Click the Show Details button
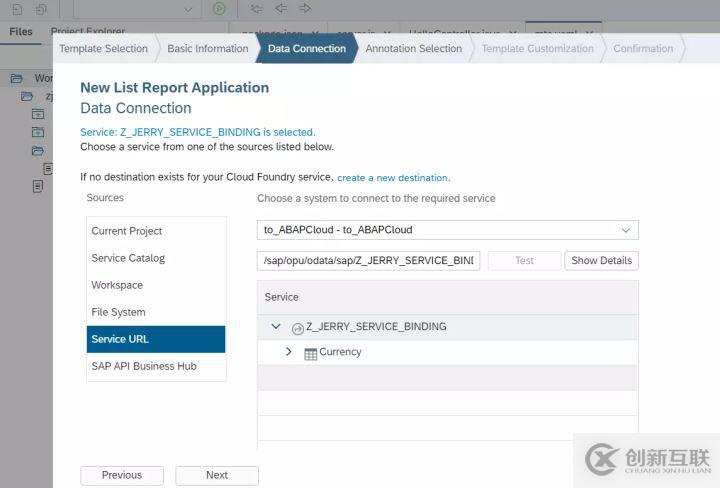The image size is (720, 488). click(x=602, y=261)
